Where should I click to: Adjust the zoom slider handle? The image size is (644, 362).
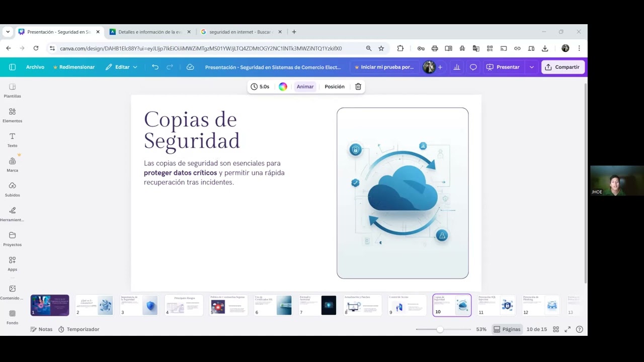click(440, 329)
